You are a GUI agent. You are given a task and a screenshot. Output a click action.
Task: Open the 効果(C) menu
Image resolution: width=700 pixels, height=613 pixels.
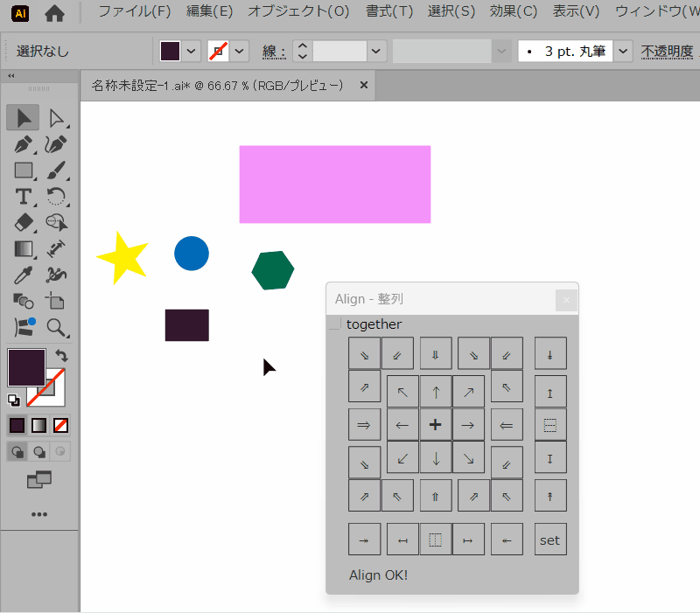(x=514, y=11)
